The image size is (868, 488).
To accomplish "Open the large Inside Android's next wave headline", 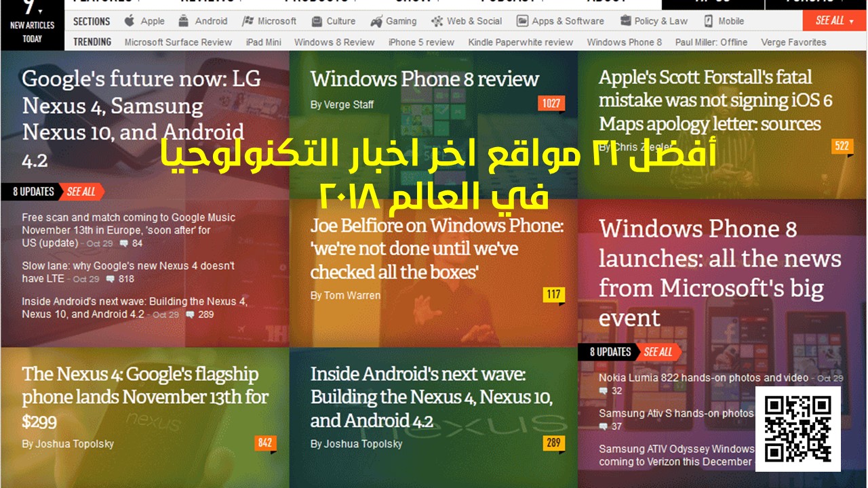I will (432, 397).
